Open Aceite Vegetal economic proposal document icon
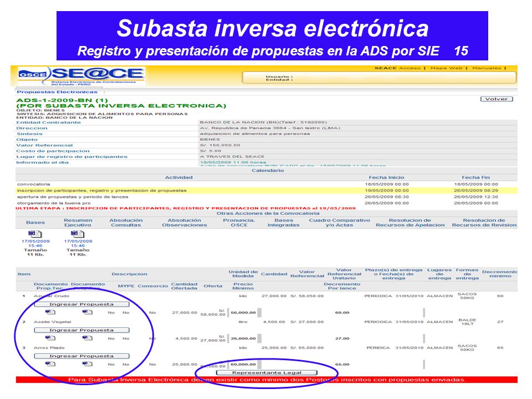Viewport: 532px width, 399px height. (x=87, y=338)
